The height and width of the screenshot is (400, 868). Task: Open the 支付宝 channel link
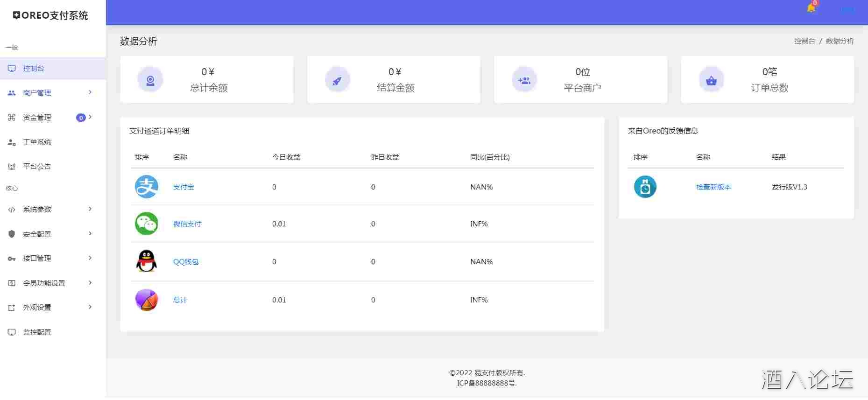(183, 187)
